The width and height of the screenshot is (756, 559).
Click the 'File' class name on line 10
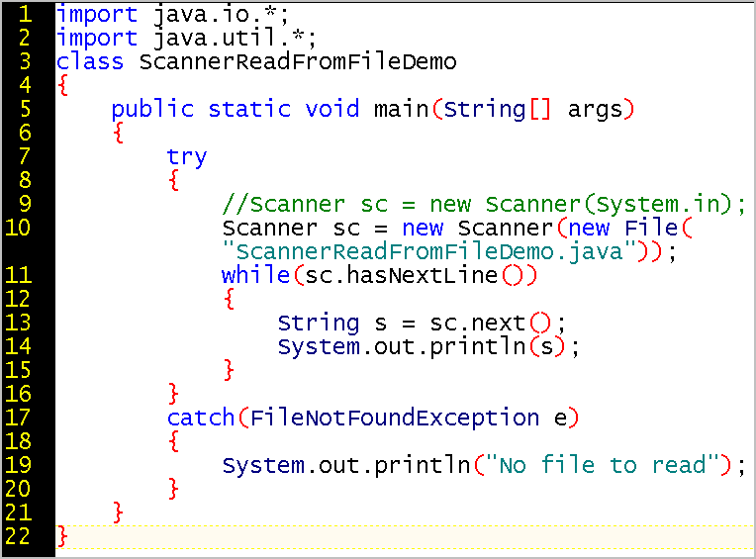[651, 228]
